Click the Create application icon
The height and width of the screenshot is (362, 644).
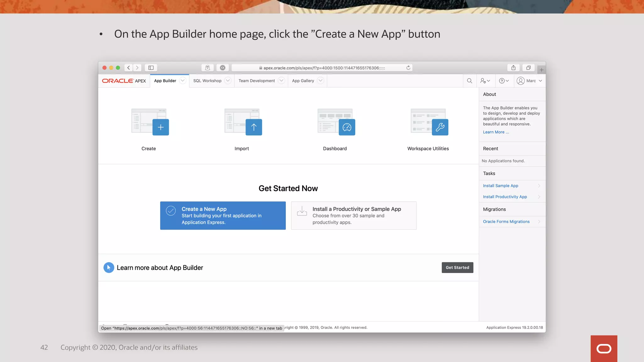coord(150,122)
